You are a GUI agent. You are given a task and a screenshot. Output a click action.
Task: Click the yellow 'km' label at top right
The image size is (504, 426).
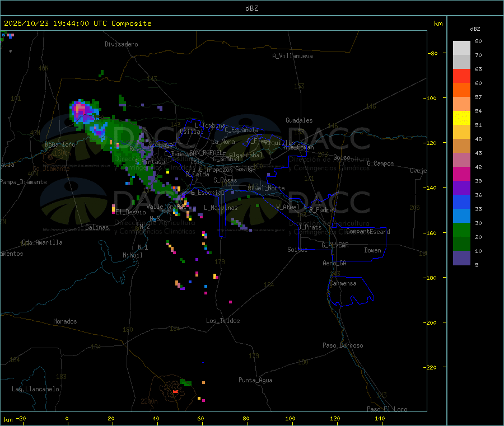[438, 24]
